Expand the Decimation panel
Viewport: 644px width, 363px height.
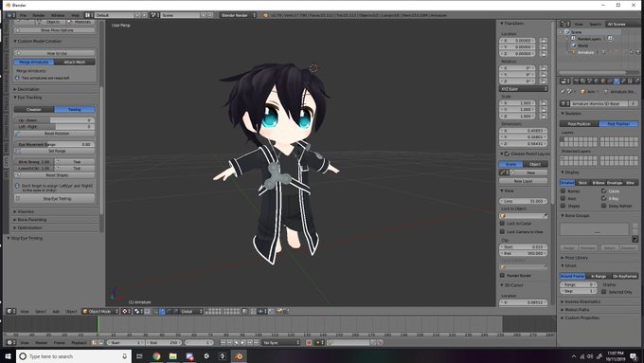(27, 89)
